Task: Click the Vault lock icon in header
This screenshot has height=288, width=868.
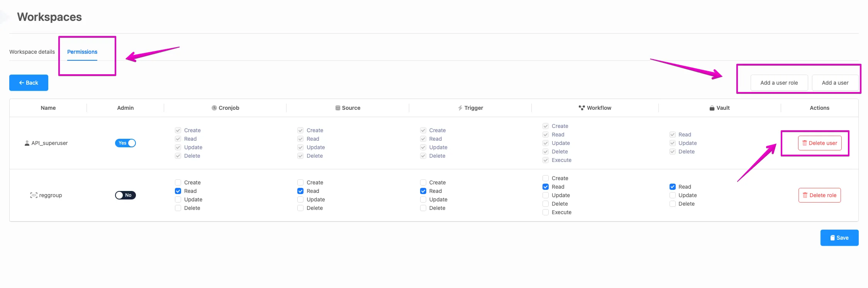Action: click(x=712, y=108)
